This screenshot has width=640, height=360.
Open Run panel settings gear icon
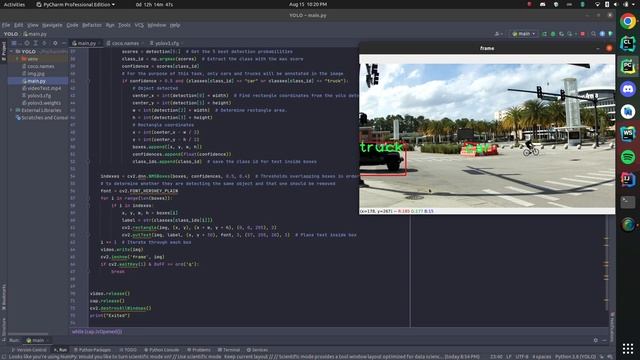[596, 340]
